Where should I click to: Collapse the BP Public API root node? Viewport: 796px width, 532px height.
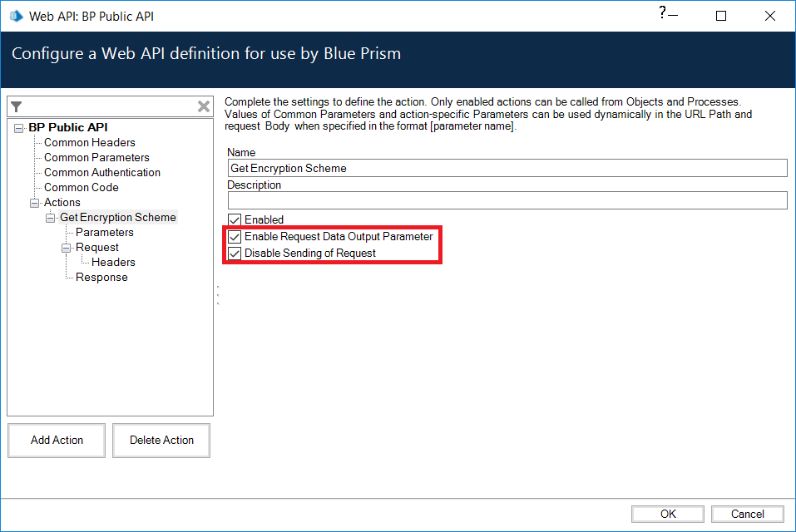pos(19,128)
